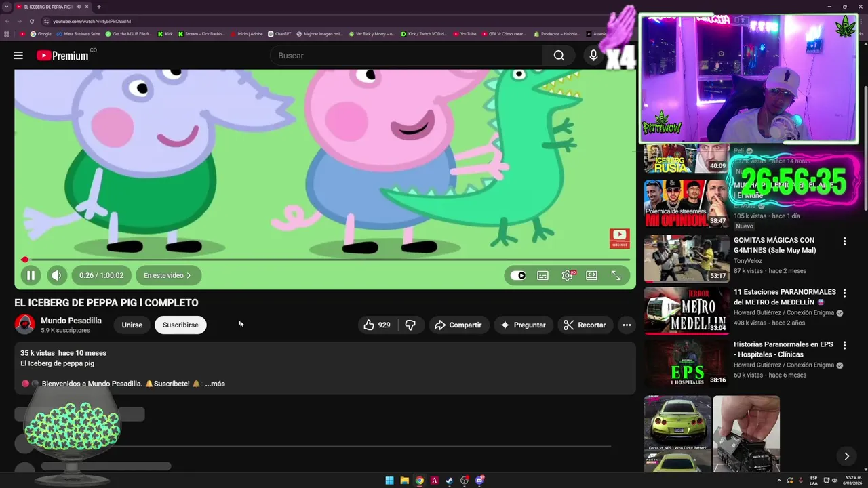Screen dimensions: 868x488
Task: Select the 'EL ICEBERG DE PEPPA PIG' browser tab
Action: coord(52,7)
